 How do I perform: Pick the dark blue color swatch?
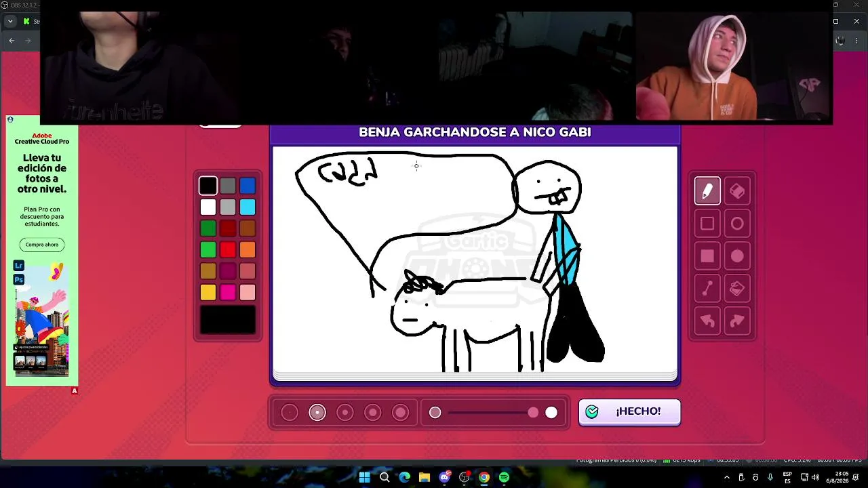coord(248,186)
